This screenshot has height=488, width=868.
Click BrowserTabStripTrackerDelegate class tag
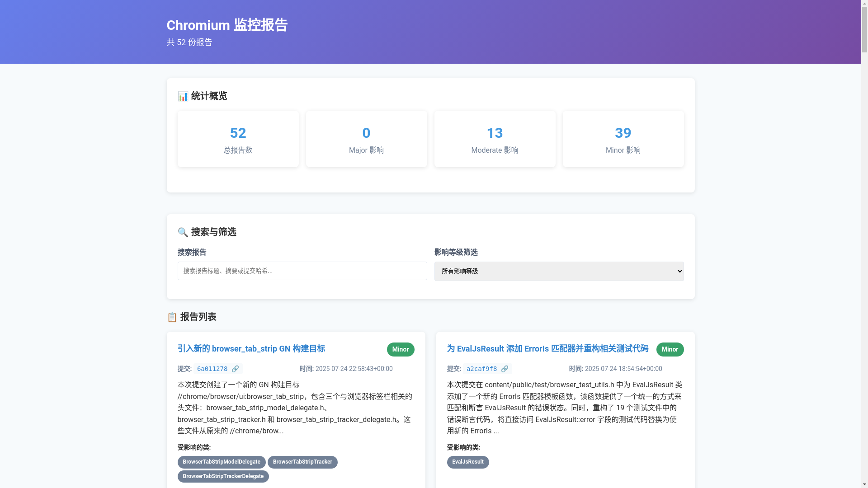click(x=223, y=477)
